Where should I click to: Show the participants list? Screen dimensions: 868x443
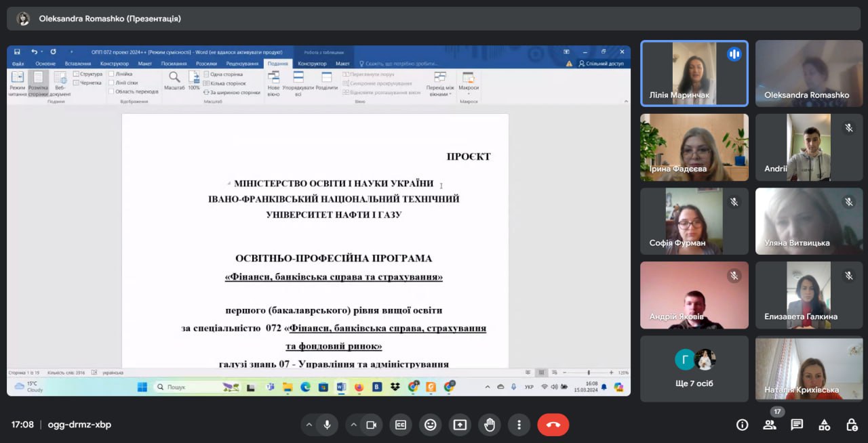[x=770, y=425]
